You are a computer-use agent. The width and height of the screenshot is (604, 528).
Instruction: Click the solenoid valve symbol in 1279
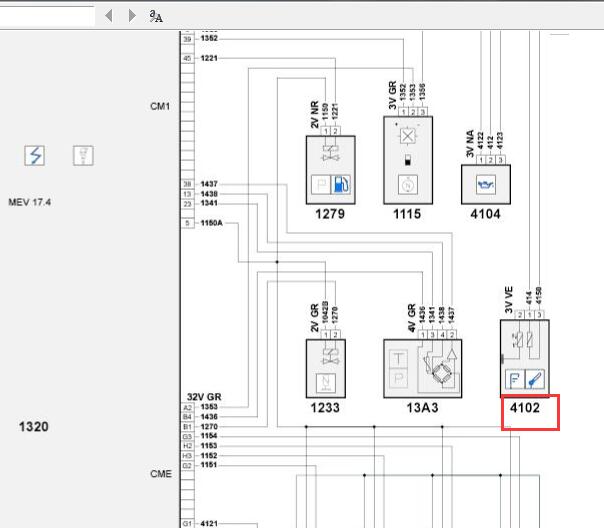point(330,153)
